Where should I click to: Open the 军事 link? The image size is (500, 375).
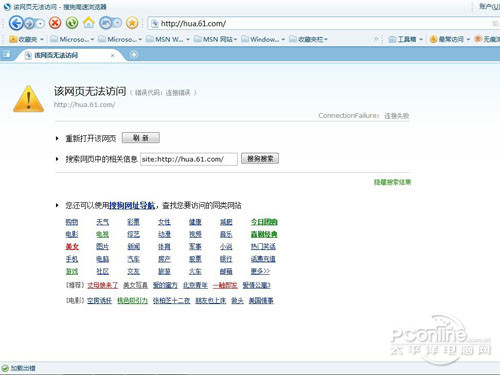click(x=195, y=247)
